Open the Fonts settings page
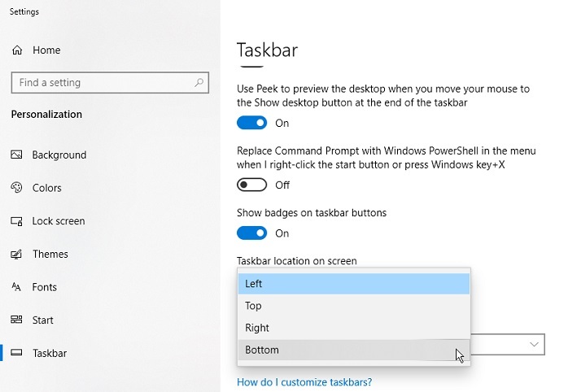568x392 pixels. click(x=45, y=287)
